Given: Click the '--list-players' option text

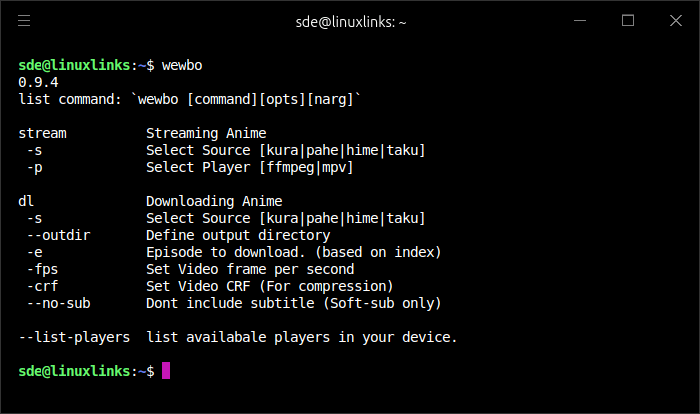Looking at the screenshot, I should pyautogui.click(x=74, y=337).
